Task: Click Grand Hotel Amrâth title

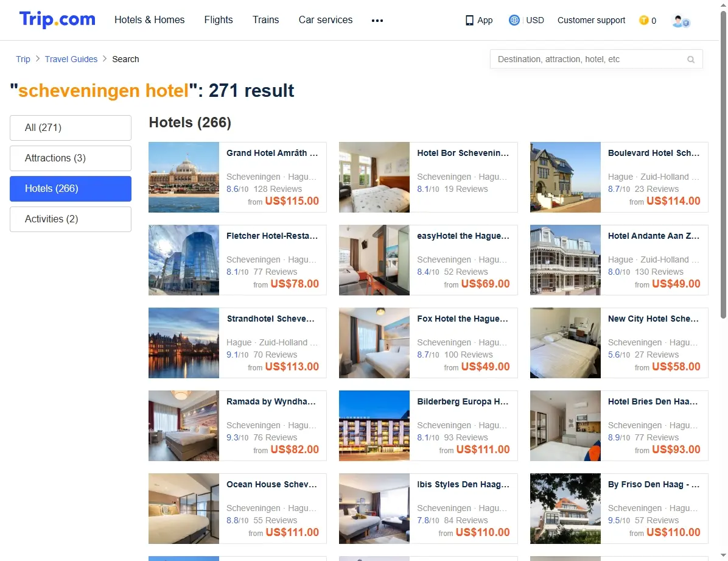Action: (272, 153)
